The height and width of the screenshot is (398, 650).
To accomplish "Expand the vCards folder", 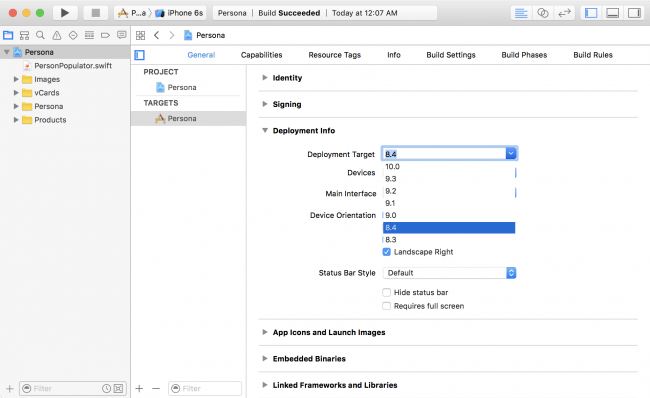I will 16,92.
